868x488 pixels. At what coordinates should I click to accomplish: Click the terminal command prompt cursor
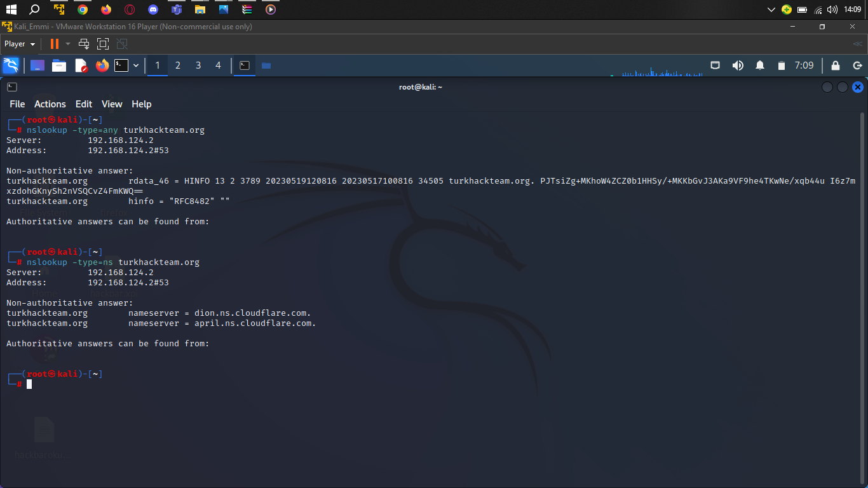pyautogui.click(x=29, y=384)
